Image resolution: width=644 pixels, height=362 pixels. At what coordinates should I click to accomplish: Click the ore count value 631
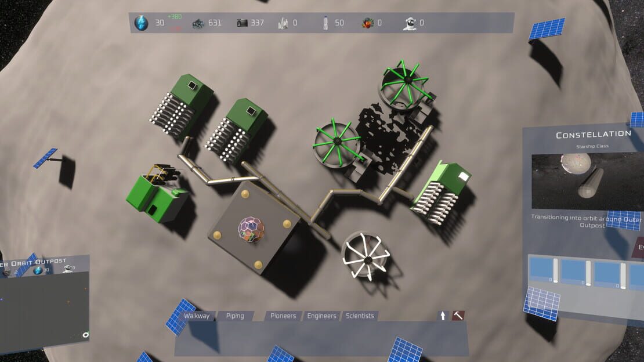(x=215, y=23)
